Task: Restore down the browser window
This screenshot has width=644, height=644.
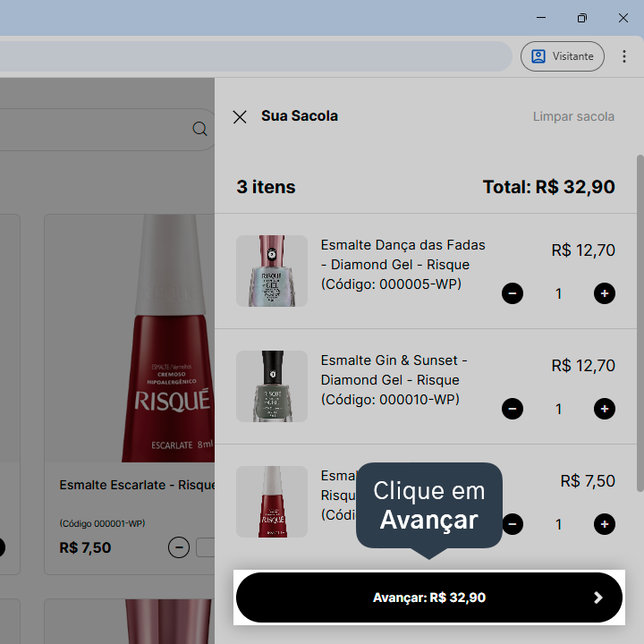Action: pyautogui.click(x=582, y=18)
